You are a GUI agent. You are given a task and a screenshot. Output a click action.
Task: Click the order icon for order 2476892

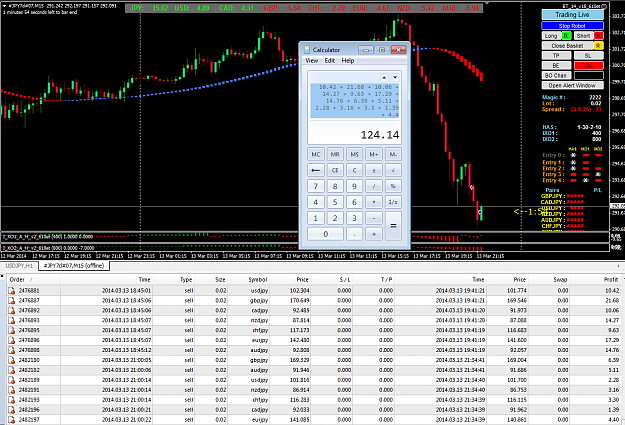[x=12, y=311]
